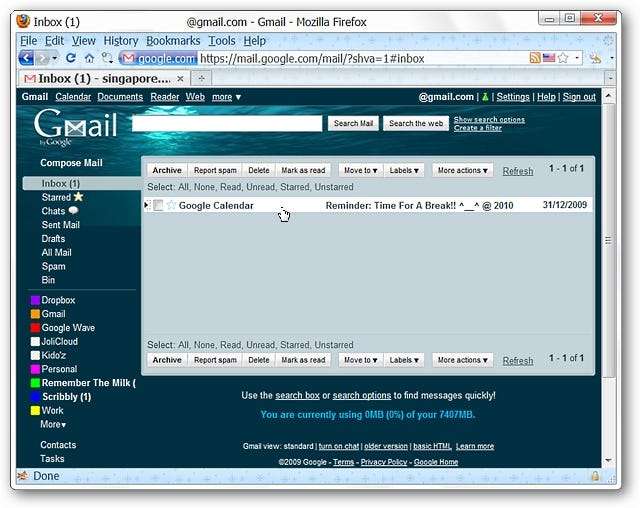Click the Firefox icon in title bar
This screenshot has width=640, height=508.
coord(23,21)
